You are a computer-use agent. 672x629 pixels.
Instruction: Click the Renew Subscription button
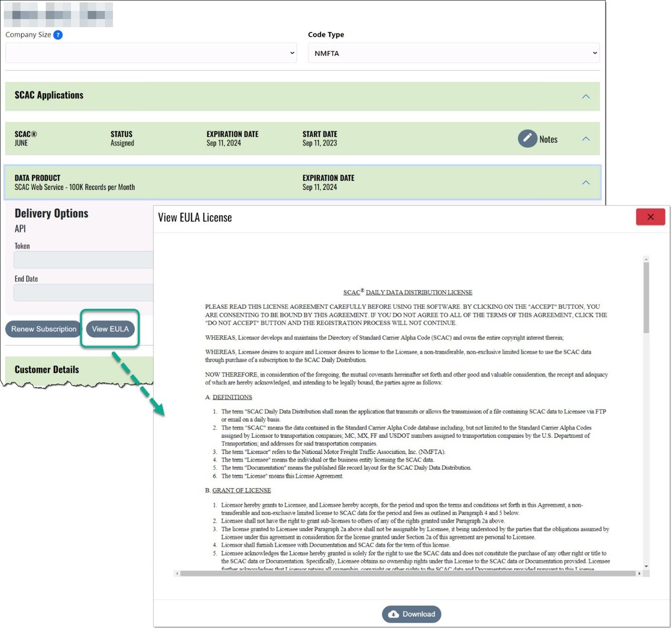coord(43,329)
